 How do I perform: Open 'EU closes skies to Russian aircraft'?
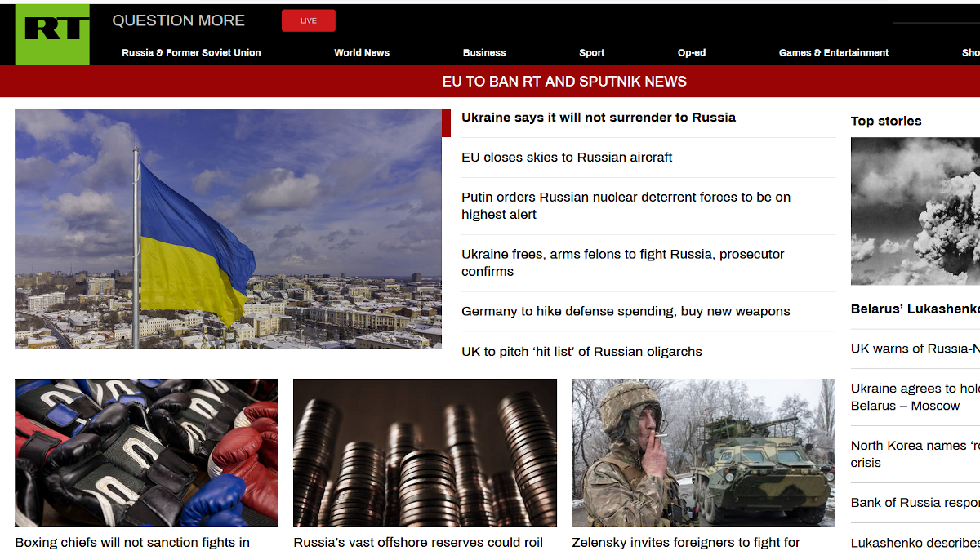click(567, 158)
